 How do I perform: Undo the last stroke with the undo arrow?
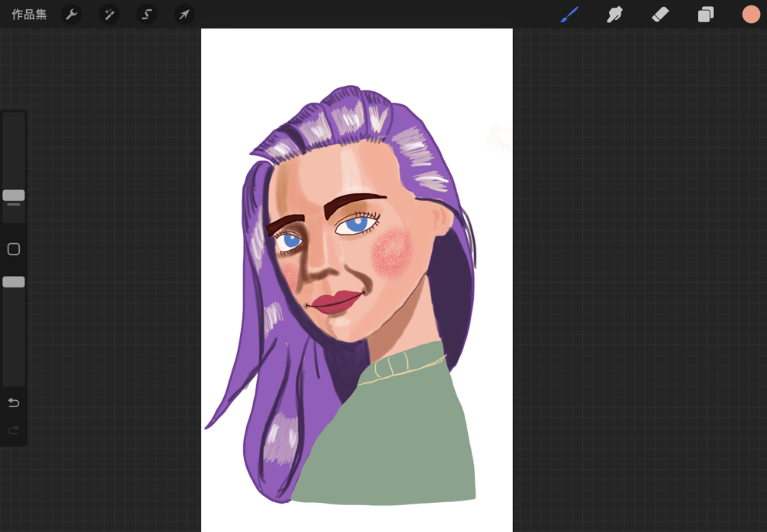pos(14,403)
